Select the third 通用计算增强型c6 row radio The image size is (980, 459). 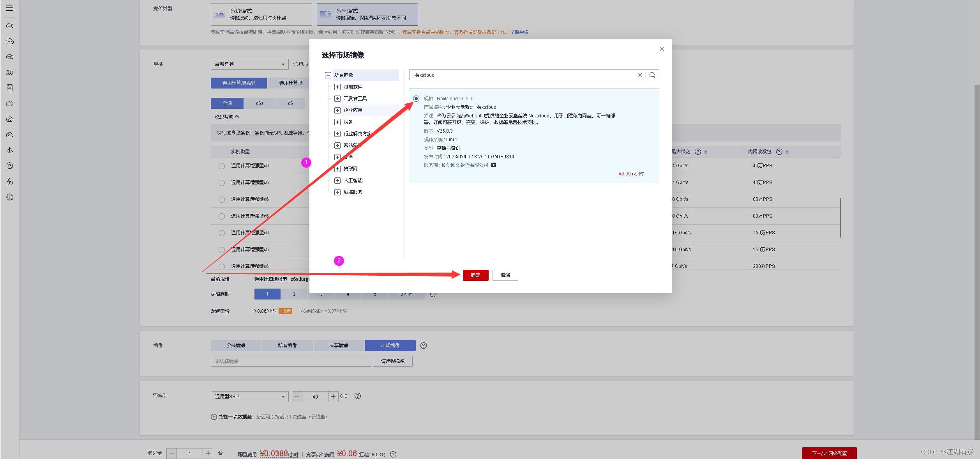pos(222,200)
